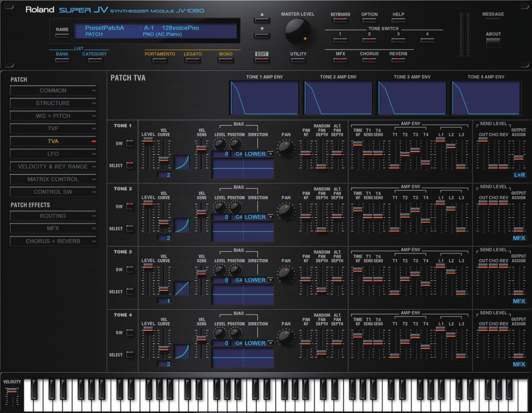Switch to WG + PITCH page
Image resolution: width=532 pixels, height=413 pixels.
click(53, 116)
